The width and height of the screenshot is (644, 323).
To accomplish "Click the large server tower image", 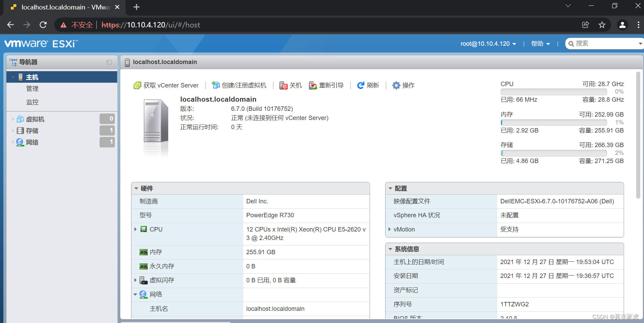I will [x=156, y=127].
